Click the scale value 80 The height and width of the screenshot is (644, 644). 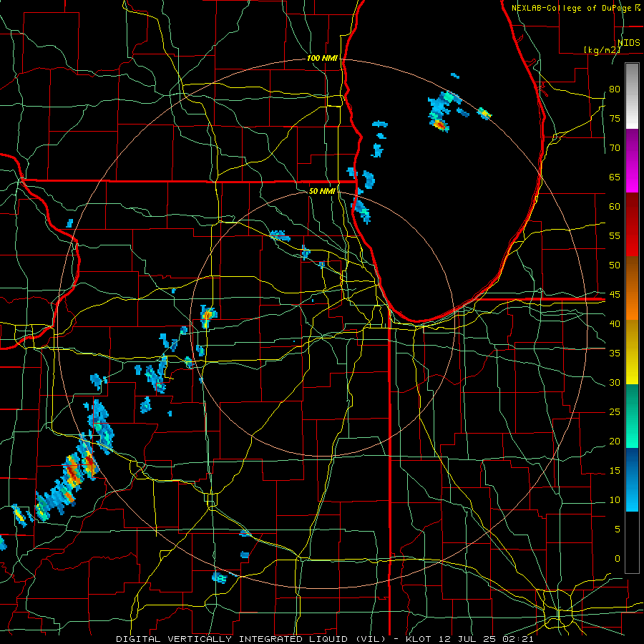pyautogui.click(x=615, y=89)
